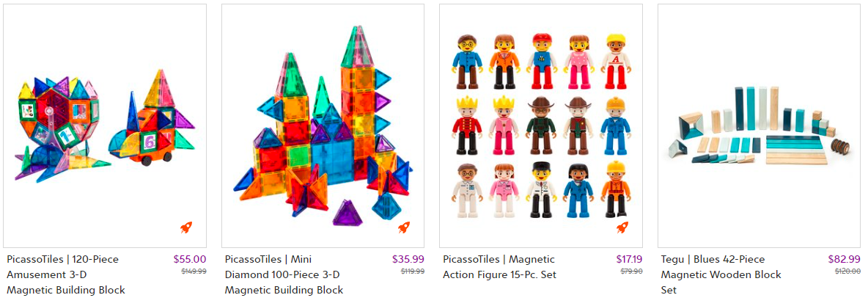Click the $35.99 sale price
Viewport: 868px width, 306px height.
pos(408,259)
